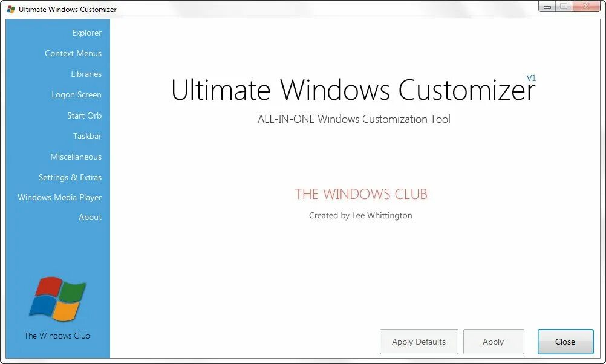This screenshot has width=606, height=364.
Task: Go to Logon Screen settings
Action: click(x=77, y=95)
